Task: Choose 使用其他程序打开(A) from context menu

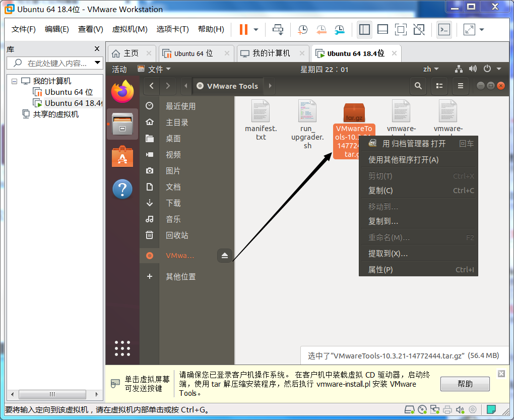Action: [418, 160]
